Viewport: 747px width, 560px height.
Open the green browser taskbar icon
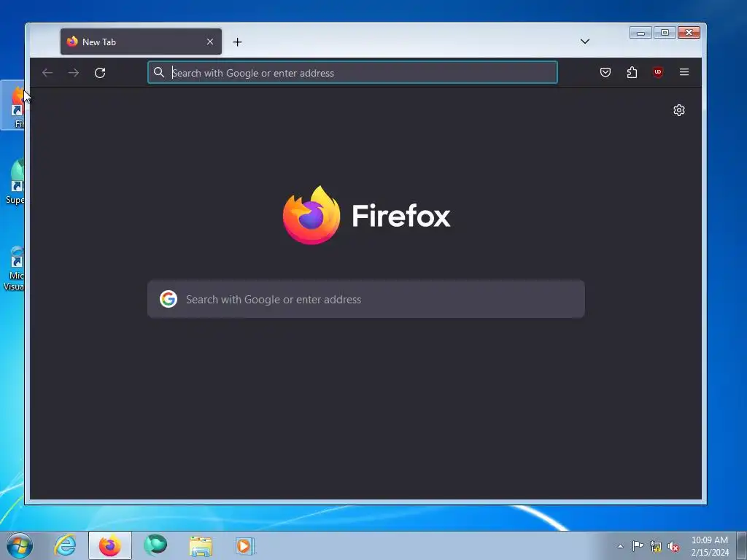pyautogui.click(x=155, y=545)
